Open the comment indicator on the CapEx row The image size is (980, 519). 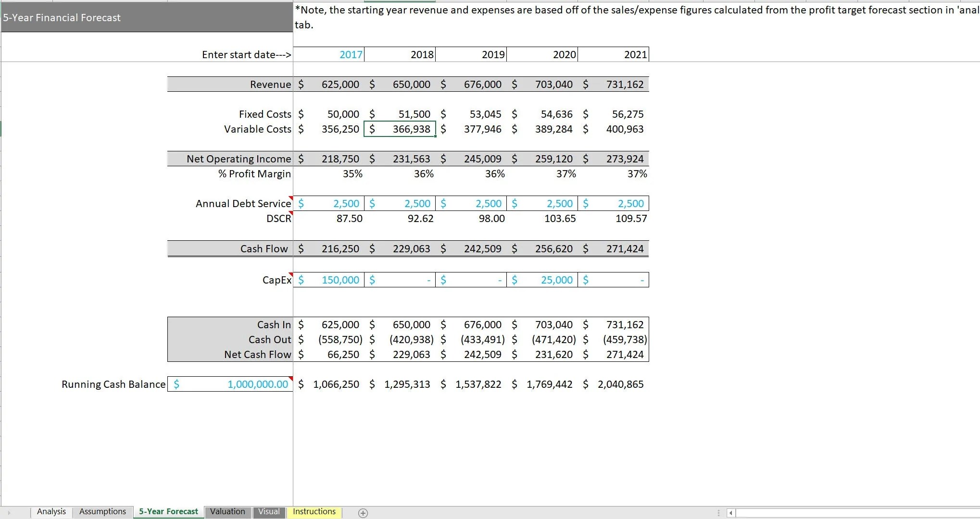(x=291, y=273)
